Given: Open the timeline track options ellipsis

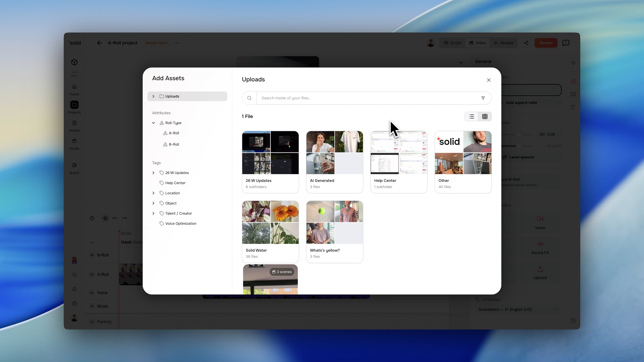Looking at the screenshot, I should tap(92, 242).
